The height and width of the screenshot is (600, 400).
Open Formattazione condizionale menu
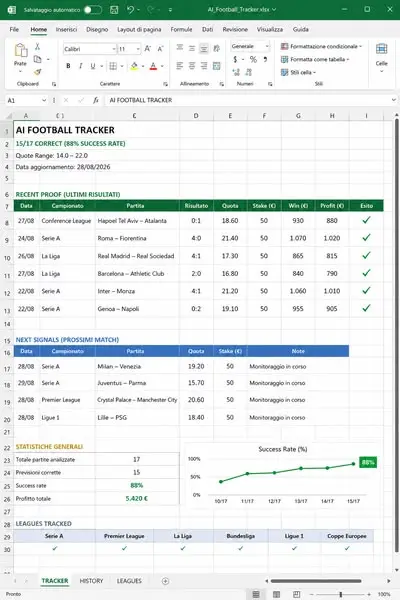click(321, 46)
